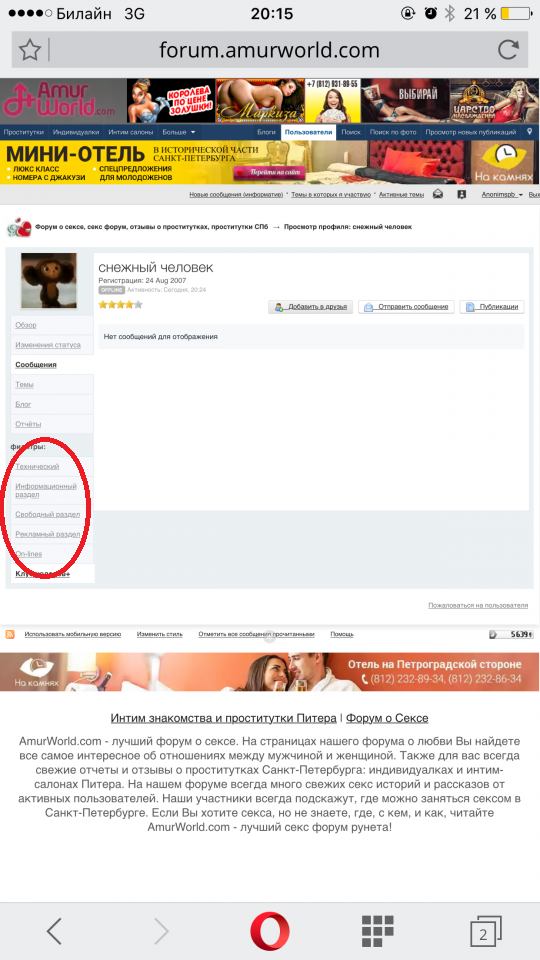Click the Отправить сообщение button

coord(407,307)
